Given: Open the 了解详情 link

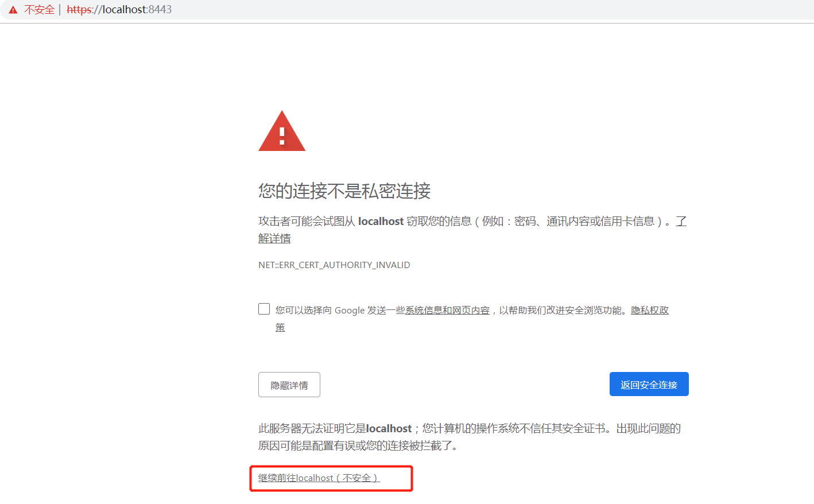Looking at the screenshot, I should pyautogui.click(x=274, y=238).
